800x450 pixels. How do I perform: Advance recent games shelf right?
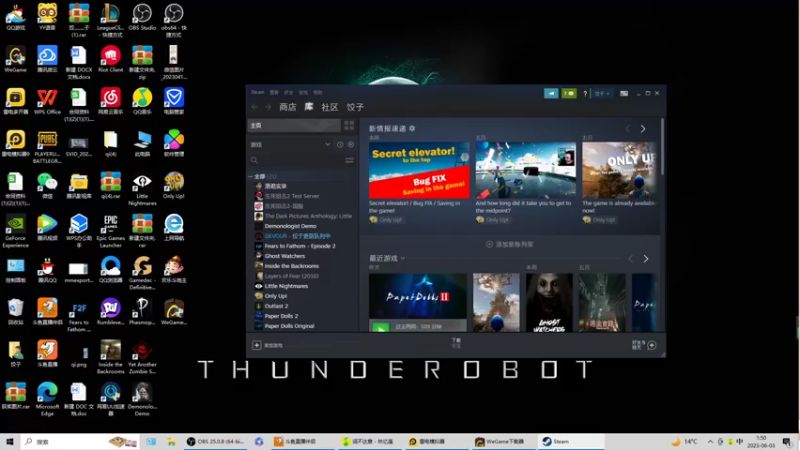[646, 259]
